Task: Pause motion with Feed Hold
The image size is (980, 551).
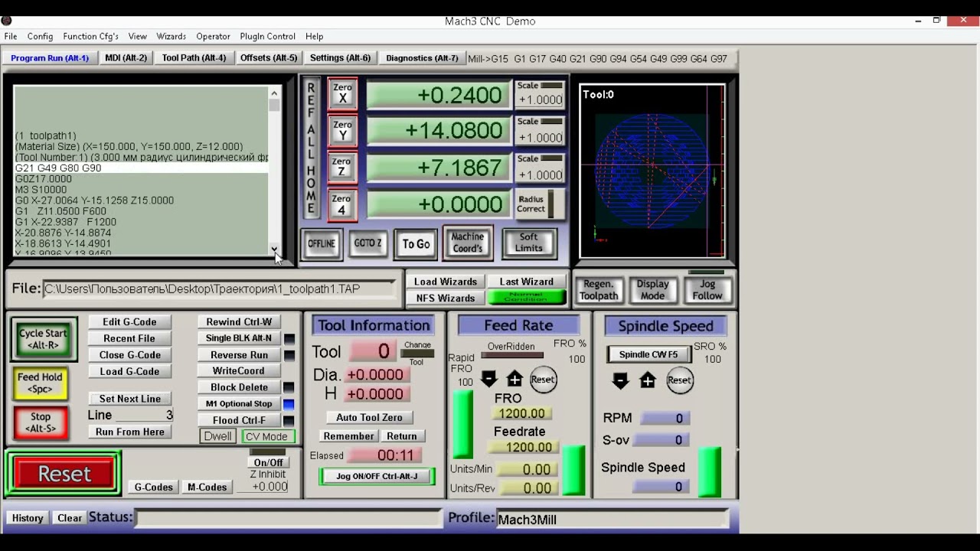Action: 41,383
